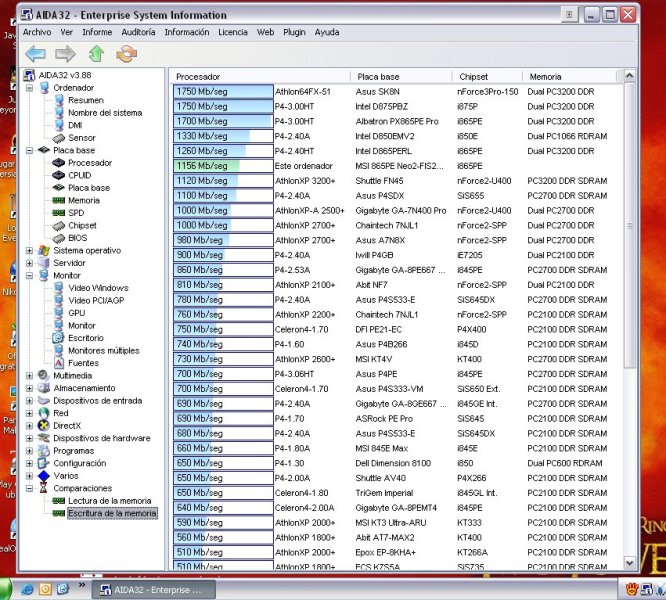Viewport: 666px width, 600px height.
Task: Click the list scrollbar down arrow
Action: point(629,563)
